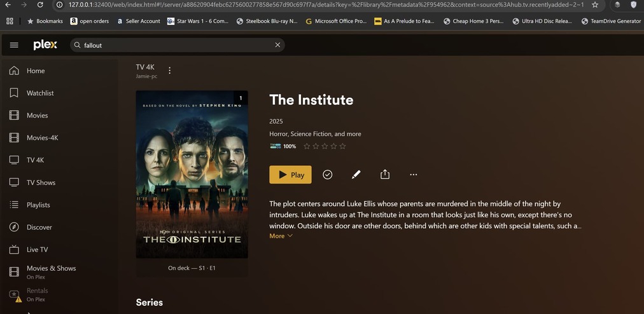Click the search magnifier icon
The height and width of the screenshot is (314, 644).
tap(77, 45)
